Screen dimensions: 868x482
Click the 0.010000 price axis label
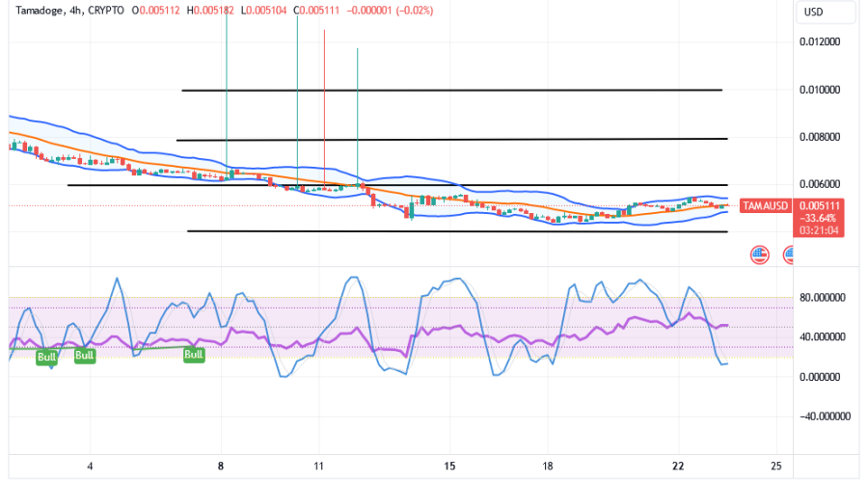[x=819, y=90]
